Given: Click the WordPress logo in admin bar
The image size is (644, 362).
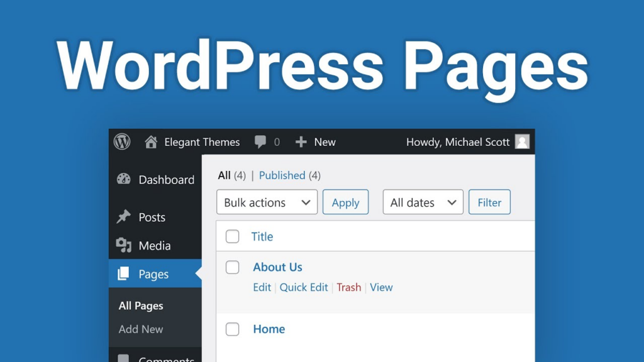Looking at the screenshot, I should (x=122, y=142).
